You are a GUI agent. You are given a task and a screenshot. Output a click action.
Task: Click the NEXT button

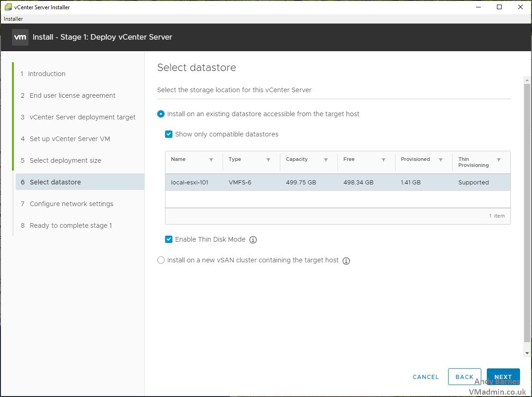click(x=503, y=377)
